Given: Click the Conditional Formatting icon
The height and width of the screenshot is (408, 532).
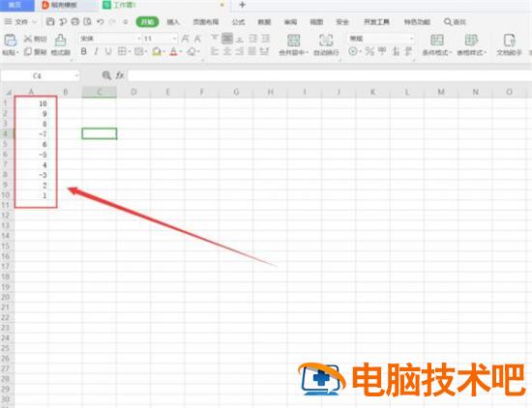Looking at the screenshot, I should [437, 44].
